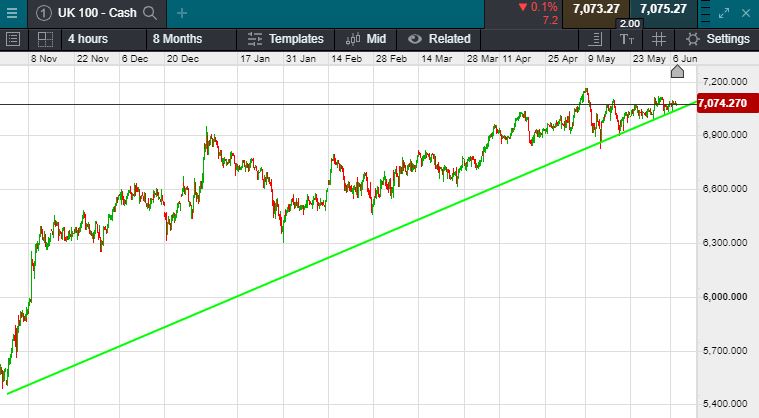The width and height of the screenshot is (759, 418).
Task: Click the house marker near 6 Jun
Action: 677,72
